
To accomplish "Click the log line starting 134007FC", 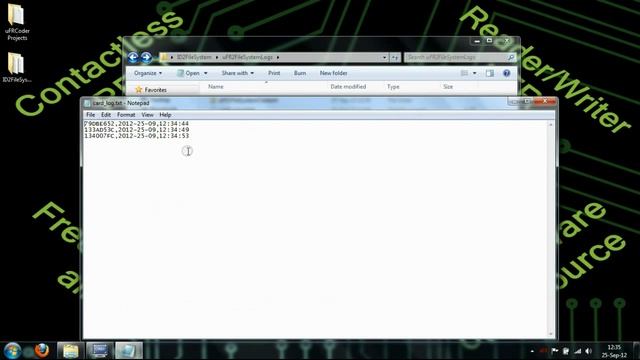I will [x=136, y=136].
